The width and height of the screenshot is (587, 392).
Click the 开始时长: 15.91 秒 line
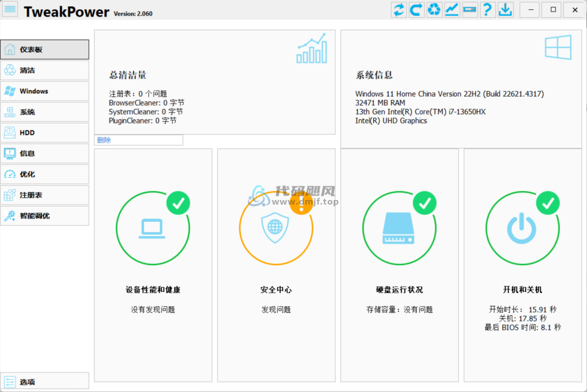pyautogui.click(x=523, y=309)
